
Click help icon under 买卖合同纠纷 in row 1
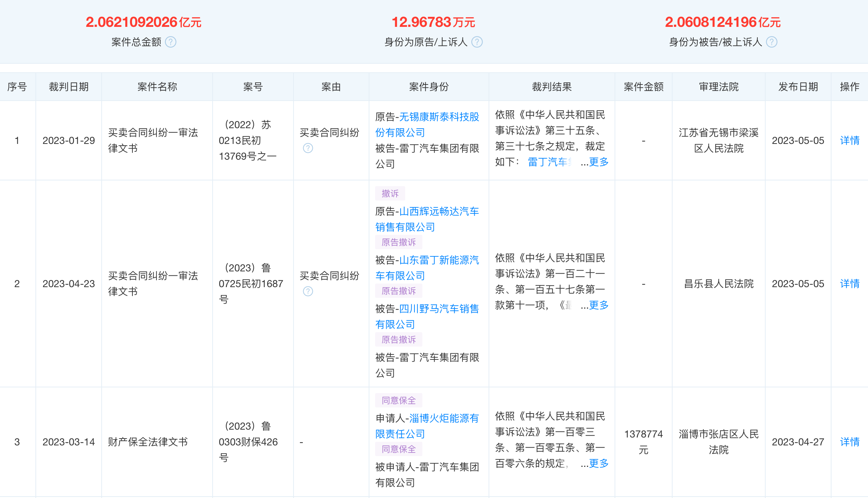(x=308, y=148)
